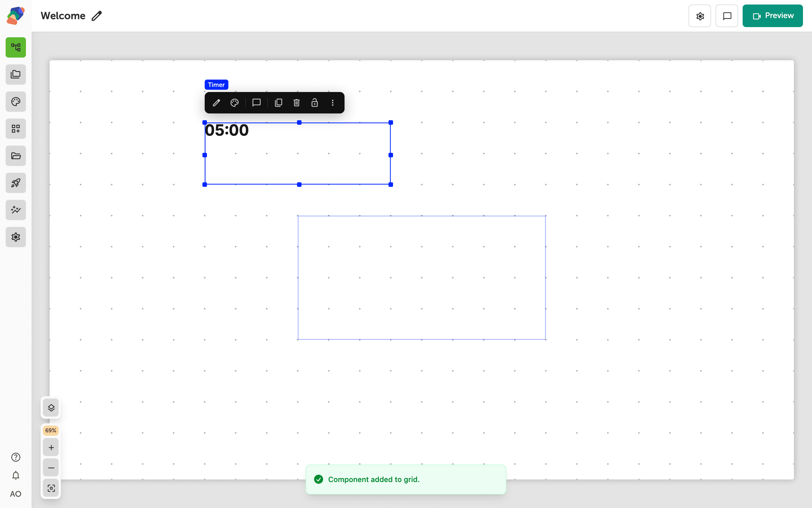Viewport: 812px width, 508px height.
Task: Fit canvas to screen icon
Action: pyautogui.click(x=51, y=488)
